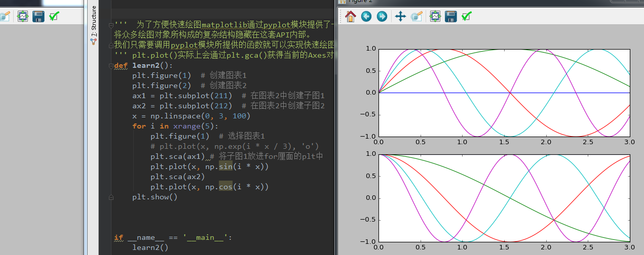Click the blue Forward arrow in Figure 2 toolbar
The image size is (644, 255).
click(382, 17)
